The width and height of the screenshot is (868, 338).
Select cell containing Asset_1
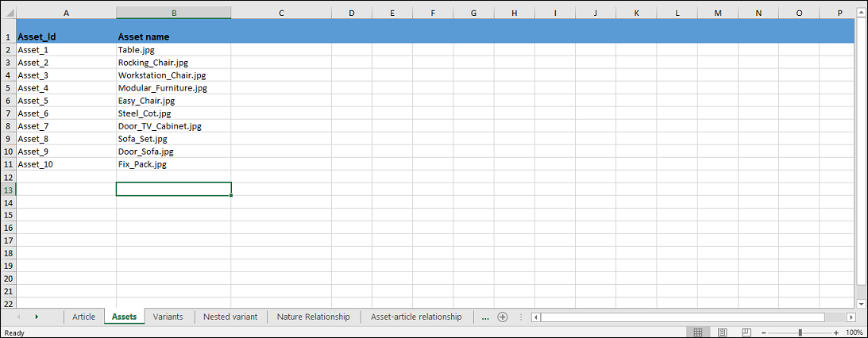[67, 50]
